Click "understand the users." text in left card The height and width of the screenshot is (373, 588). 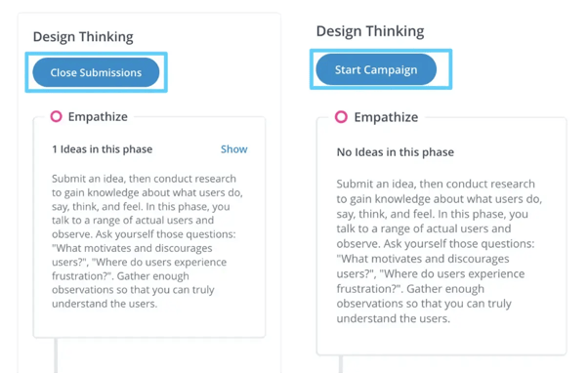point(105,304)
